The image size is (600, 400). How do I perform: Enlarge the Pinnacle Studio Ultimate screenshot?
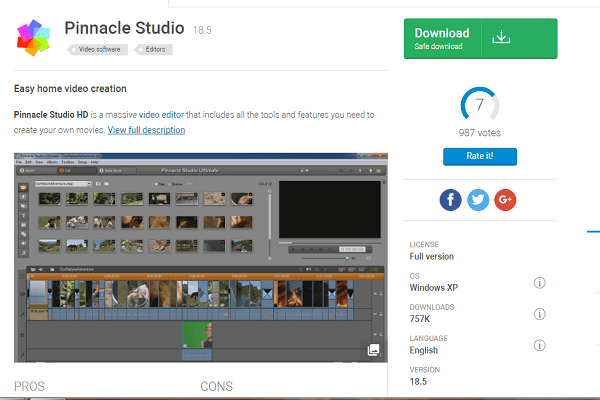click(x=201, y=258)
